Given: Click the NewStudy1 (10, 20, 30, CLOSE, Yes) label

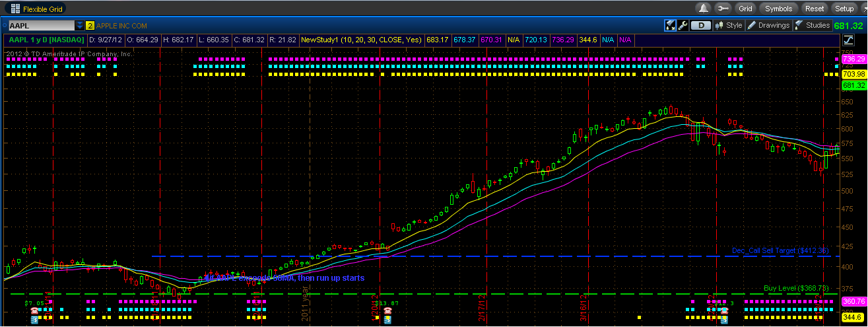Looking at the screenshot, I should (x=361, y=40).
